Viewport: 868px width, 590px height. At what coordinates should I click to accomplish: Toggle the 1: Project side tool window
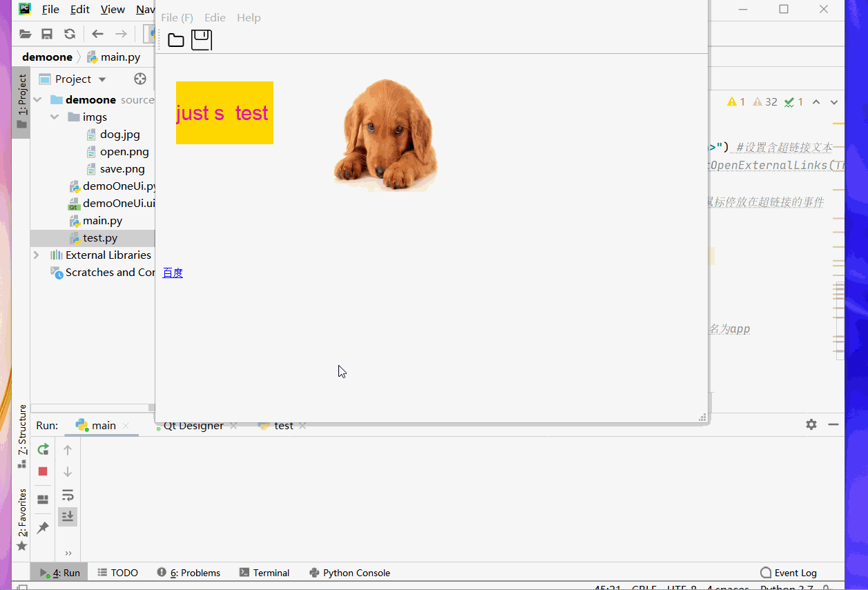point(21,102)
